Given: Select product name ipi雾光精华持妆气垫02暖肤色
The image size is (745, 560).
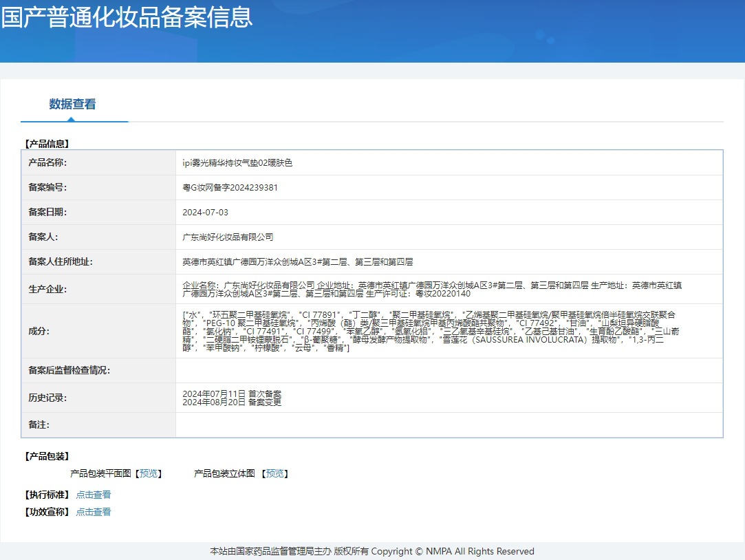Looking at the screenshot, I should click(237, 163).
